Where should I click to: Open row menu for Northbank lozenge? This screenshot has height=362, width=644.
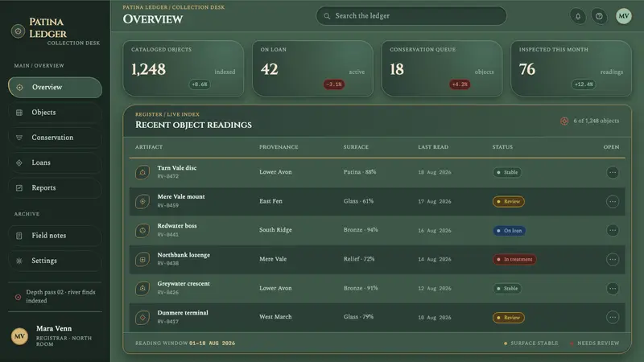613,259
